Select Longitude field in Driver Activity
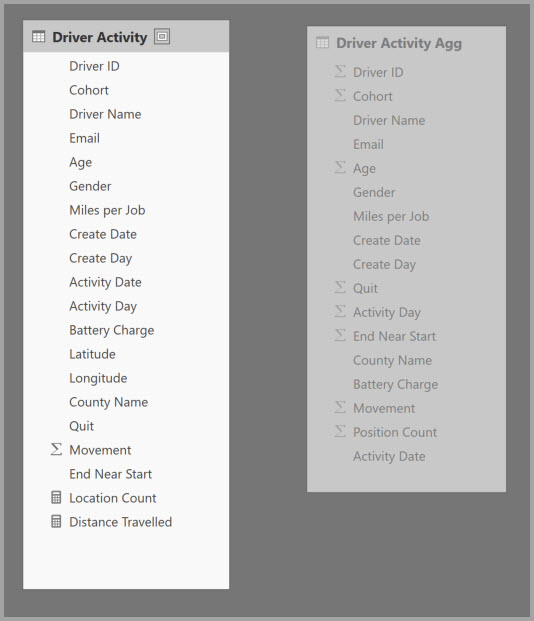Image resolution: width=534 pixels, height=621 pixels. 126,378
